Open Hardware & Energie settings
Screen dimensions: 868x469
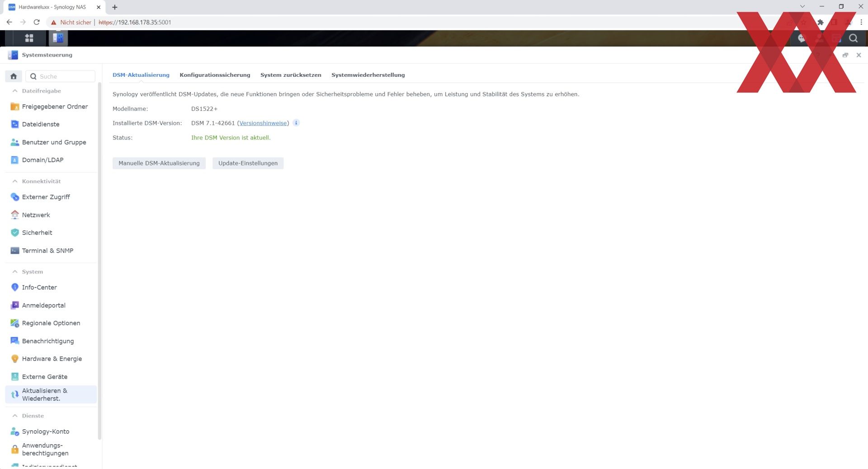51,359
